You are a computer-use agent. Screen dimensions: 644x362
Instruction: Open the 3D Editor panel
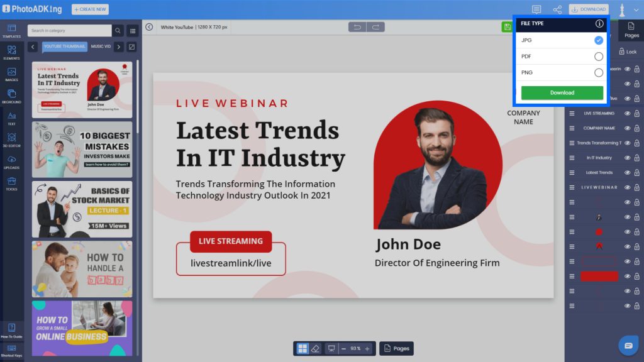(11, 140)
